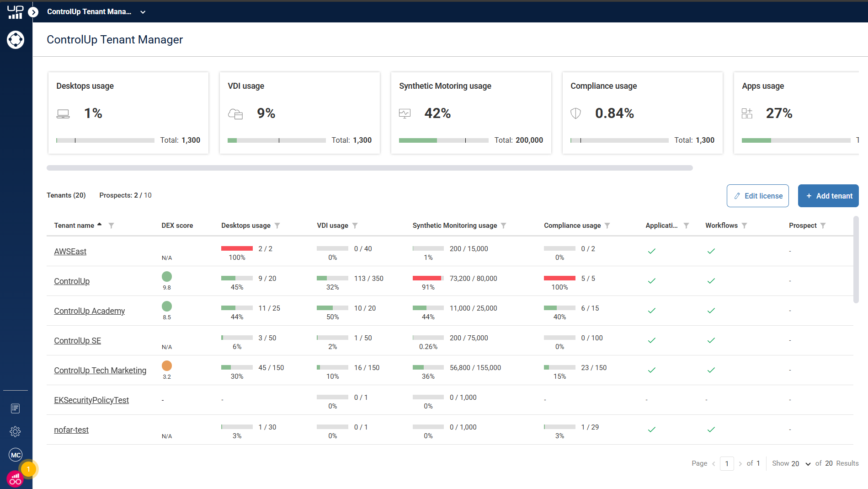Click the Add tenant button
This screenshot has width=868, height=489.
[x=828, y=196]
